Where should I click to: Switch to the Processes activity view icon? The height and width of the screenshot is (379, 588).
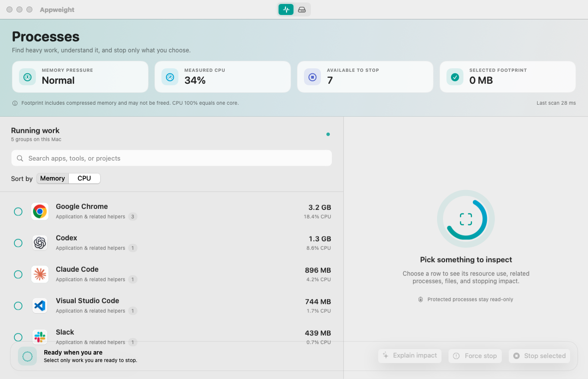pos(286,9)
